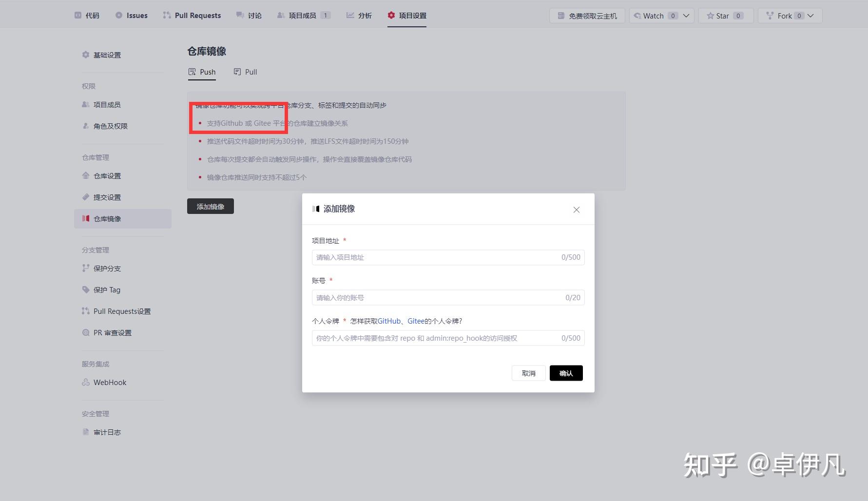Open 讨论 using its speech bubble icon
Image resolution: width=868 pixels, height=501 pixels.
pos(239,15)
